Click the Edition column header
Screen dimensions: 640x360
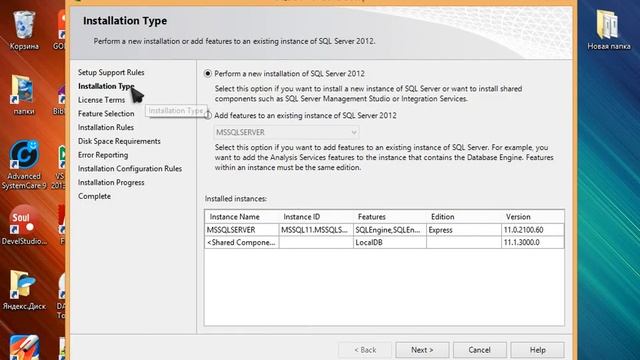coord(464,217)
